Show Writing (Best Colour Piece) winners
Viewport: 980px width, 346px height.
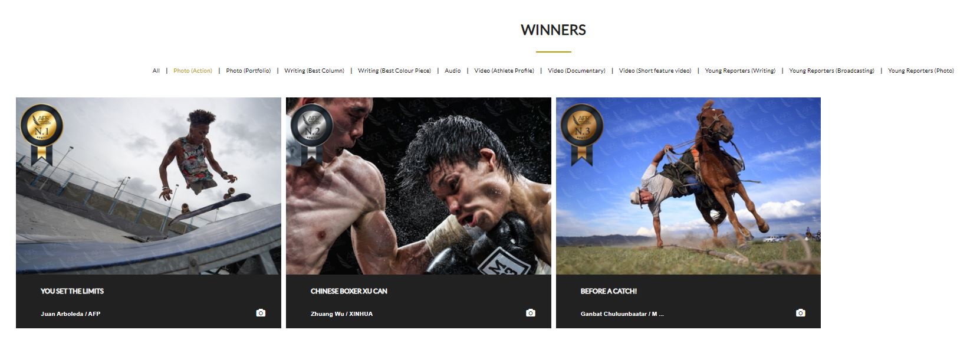pos(394,71)
